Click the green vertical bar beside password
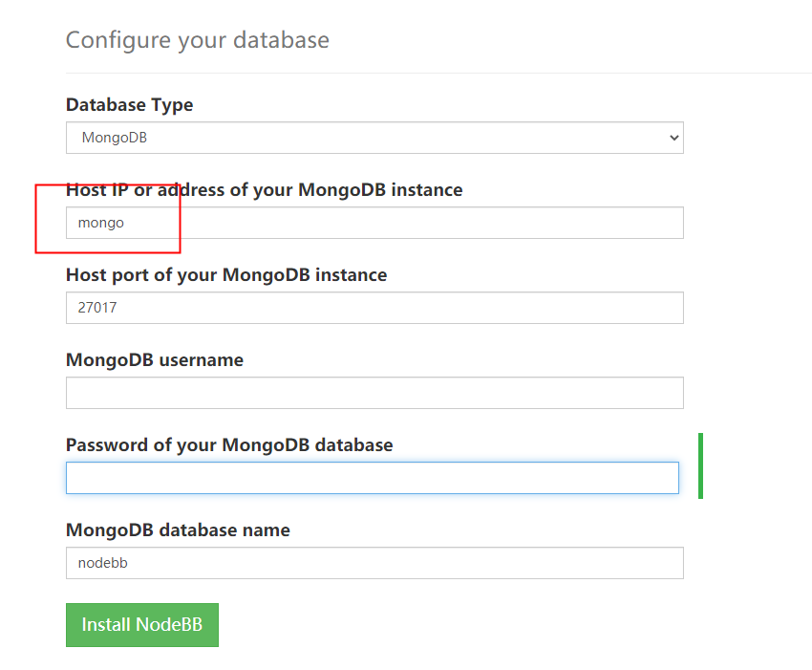The height and width of the screenshot is (670, 812). 700,465
